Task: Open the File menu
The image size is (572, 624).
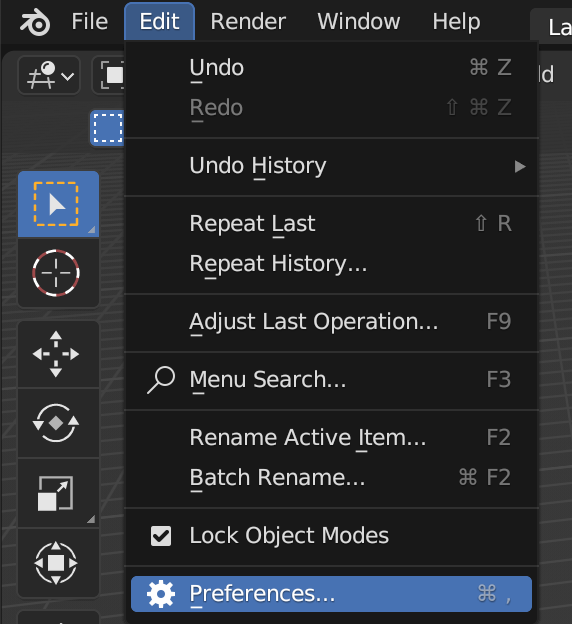Action: tap(90, 21)
